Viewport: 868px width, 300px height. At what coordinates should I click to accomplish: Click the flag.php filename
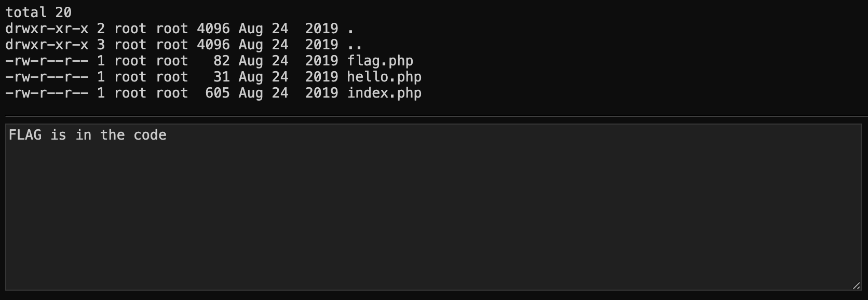[x=380, y=61]
